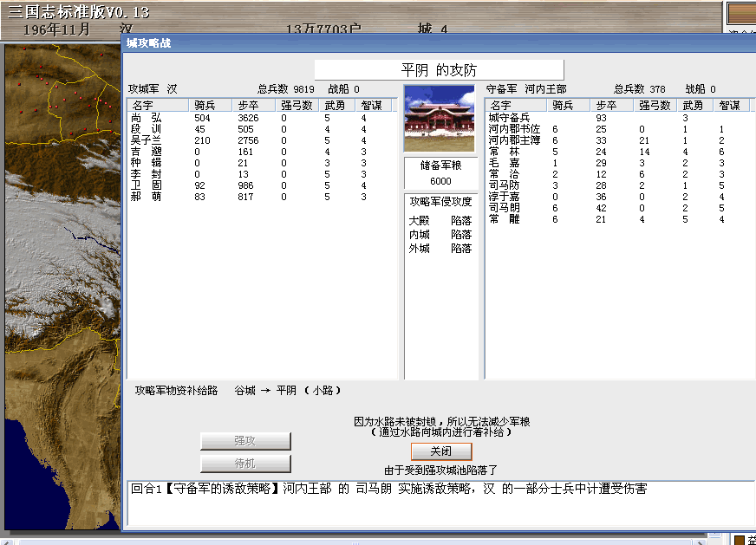Click the brown legend color swatch at bottom right

[x=739, y=540]
